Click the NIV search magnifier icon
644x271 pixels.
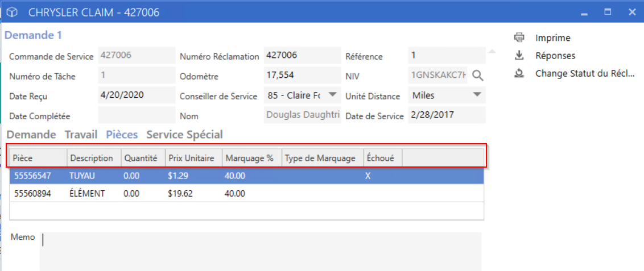pos(477,75)
